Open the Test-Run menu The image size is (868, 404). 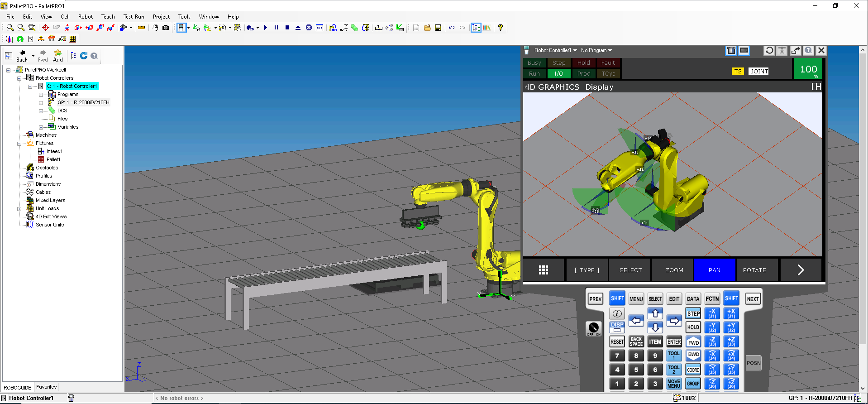[x=134, y=17]
